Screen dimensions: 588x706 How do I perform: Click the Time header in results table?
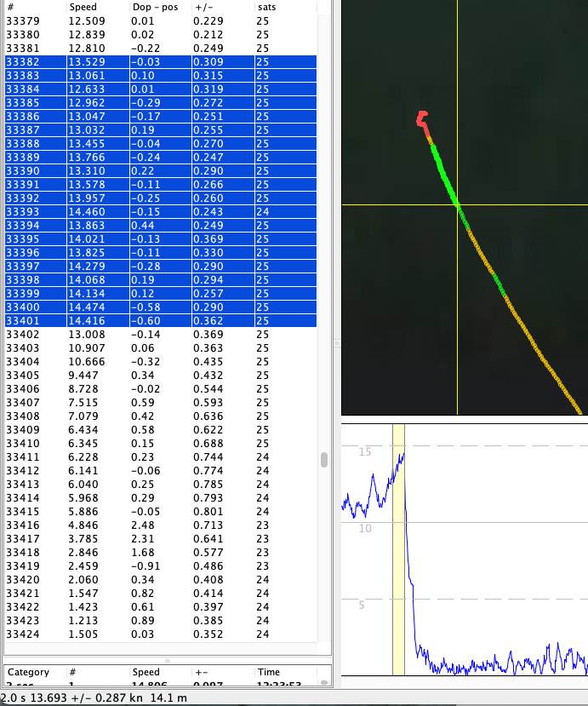(268, 672)
